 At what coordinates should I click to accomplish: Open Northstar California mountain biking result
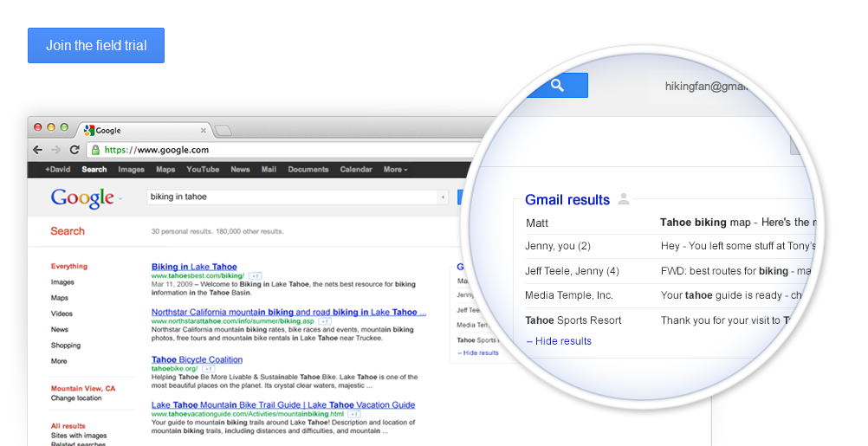tap(289, 312)
